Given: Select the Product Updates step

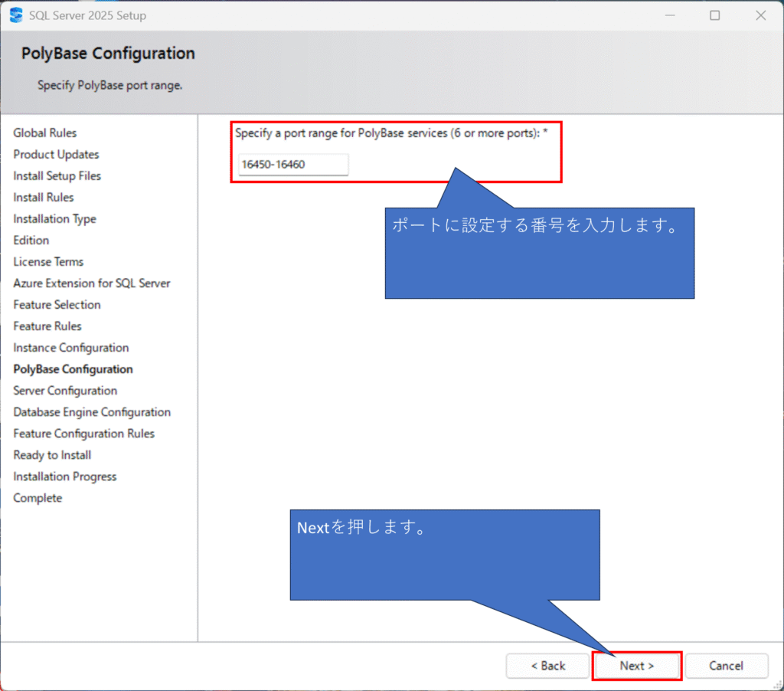Looking at the screenshot, I should click(56, 155).
